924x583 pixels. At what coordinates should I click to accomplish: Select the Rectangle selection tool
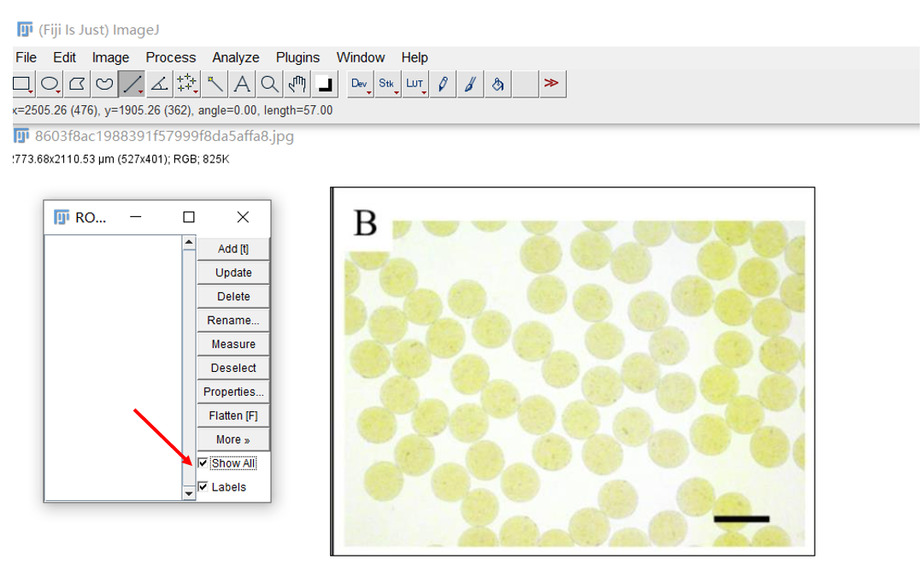click(x=22, y=84)
